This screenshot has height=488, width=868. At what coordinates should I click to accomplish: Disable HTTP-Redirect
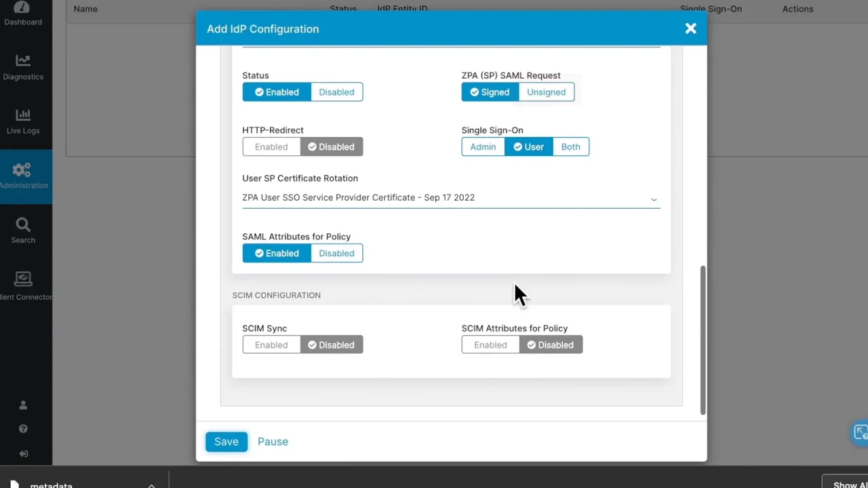[331, 147]
